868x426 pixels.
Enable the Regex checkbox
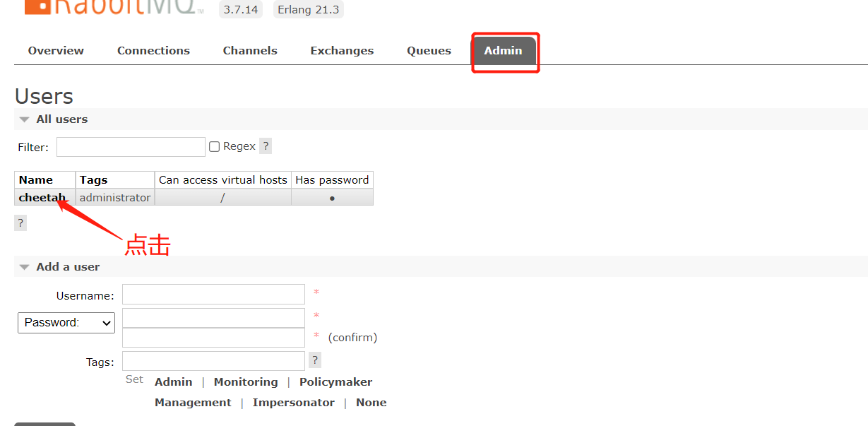click(x=215, y=147)
